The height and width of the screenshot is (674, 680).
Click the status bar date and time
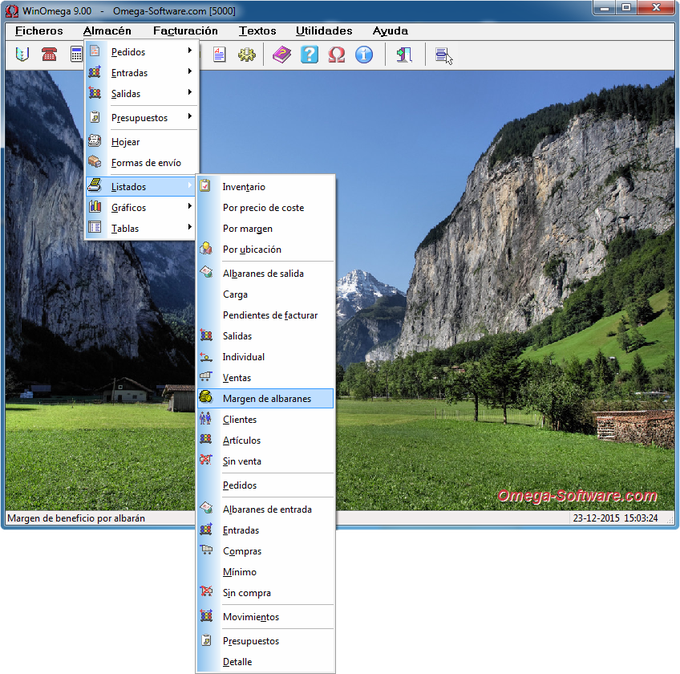tap(615, 518)
